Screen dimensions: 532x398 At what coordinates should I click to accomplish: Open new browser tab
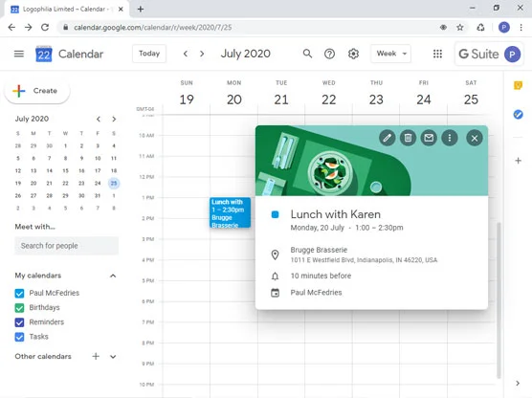[x=141, y=10]
